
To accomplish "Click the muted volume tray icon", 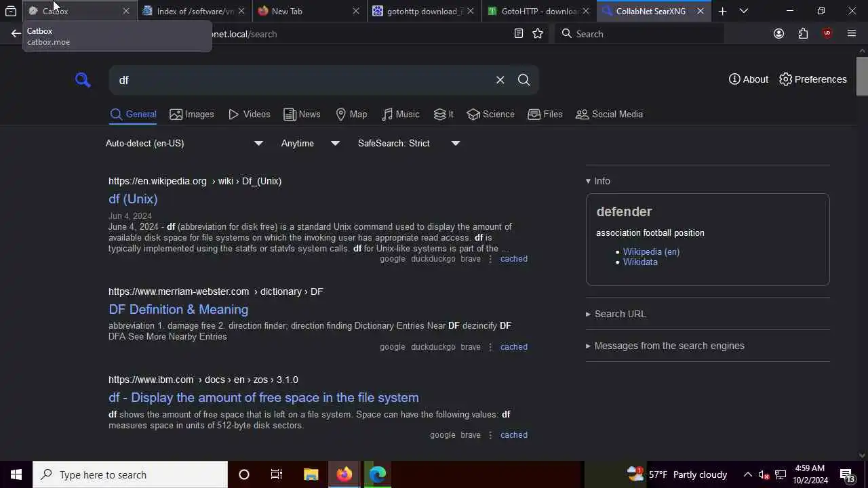I will coord(764,474).
